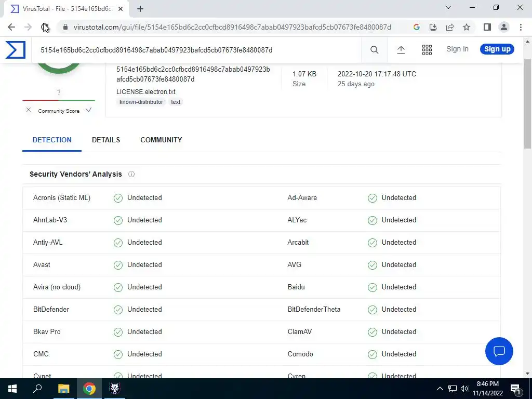The width and height of the screenshot is (532, 399).
Task: Click Chrome icon in taskbar
Action: [x=89, y=389]
